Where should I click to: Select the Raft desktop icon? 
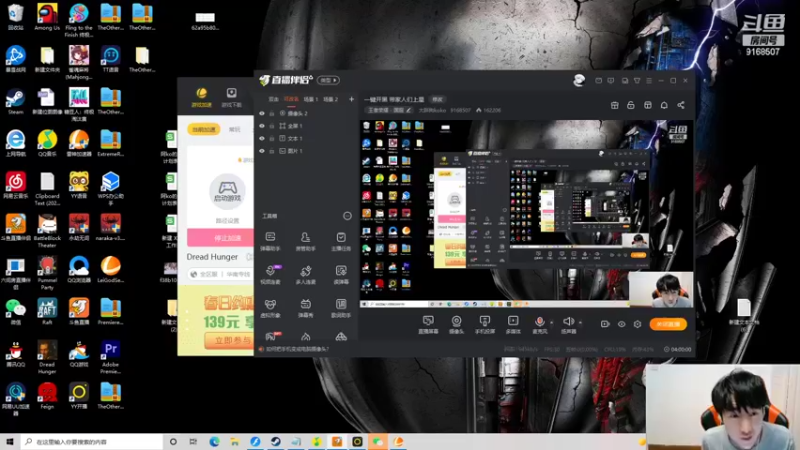point(47,311)
